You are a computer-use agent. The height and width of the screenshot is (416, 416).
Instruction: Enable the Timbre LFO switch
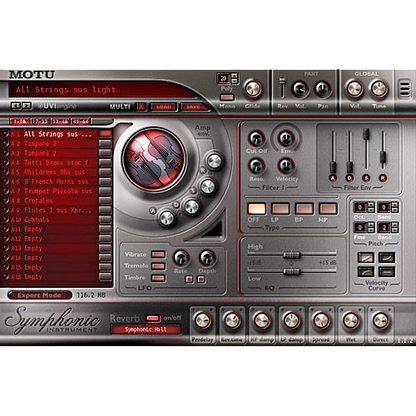pos(158,278)
